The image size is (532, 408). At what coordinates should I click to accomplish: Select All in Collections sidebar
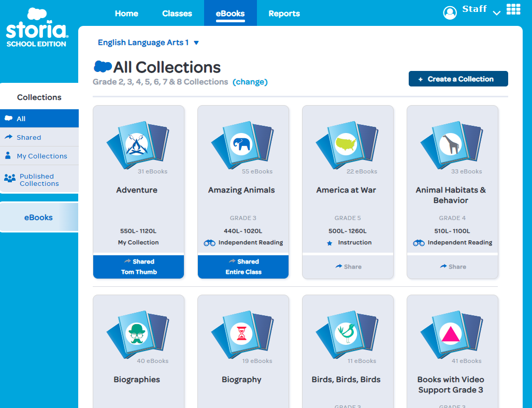click(39, 119)
